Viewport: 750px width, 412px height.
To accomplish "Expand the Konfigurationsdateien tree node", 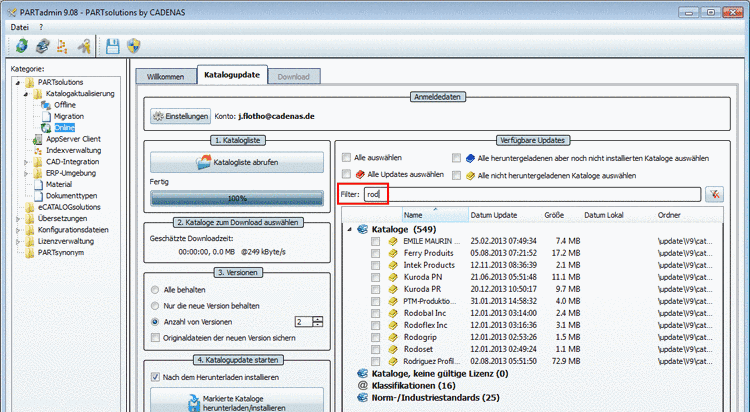I will pyautogui.click(x=18, y=230).
